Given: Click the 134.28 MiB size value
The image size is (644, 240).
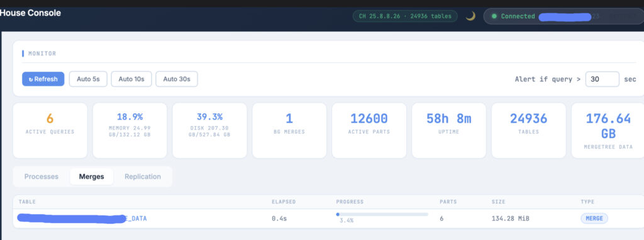Looking at the screenshot, I should tap(511, 219).
